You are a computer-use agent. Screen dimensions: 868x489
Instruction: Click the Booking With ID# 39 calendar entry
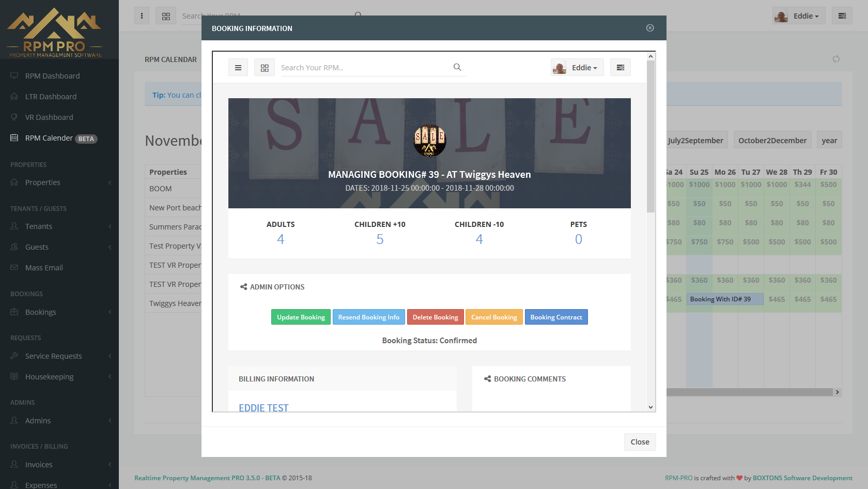pos(725,299)
